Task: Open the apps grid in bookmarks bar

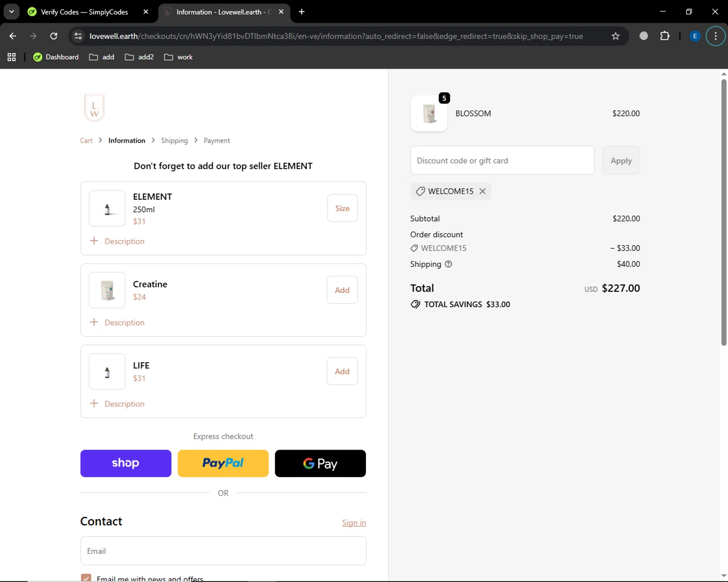Action: pyautogui.click(x=12, y=57)
